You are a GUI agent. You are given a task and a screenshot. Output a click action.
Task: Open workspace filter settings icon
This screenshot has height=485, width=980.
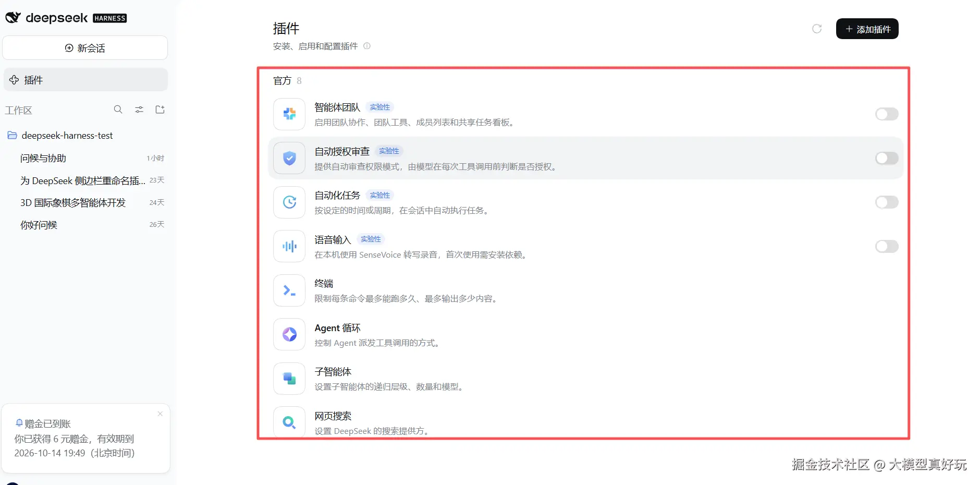tap(139, 110)
